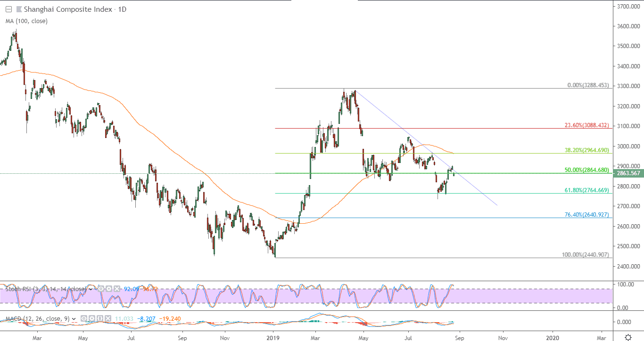Select the MACD (12, 26, close, 9) label
The image size is (644, 341).
point(37,319)
